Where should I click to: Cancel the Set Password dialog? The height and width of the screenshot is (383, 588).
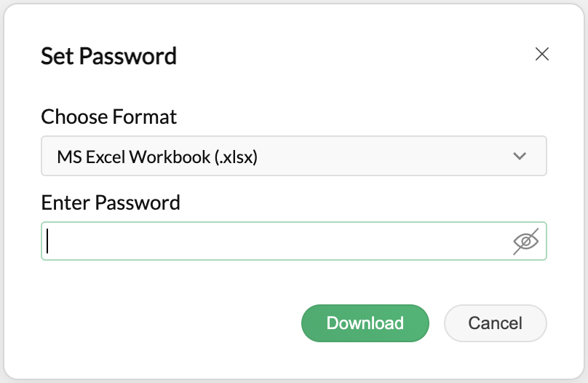click(x=495, y=323)
